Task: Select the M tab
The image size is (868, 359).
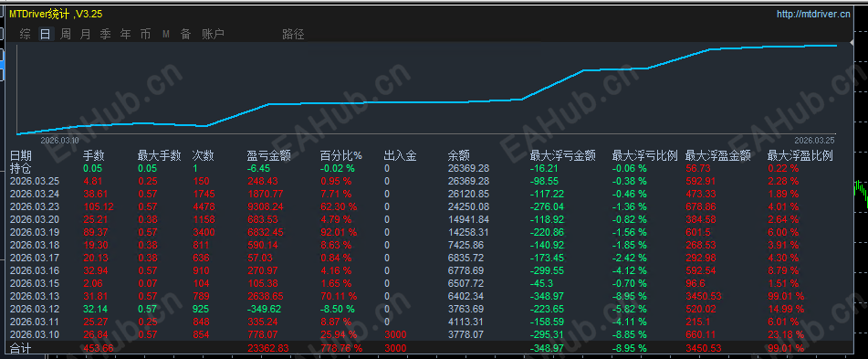Action: [x=165, y=35]
